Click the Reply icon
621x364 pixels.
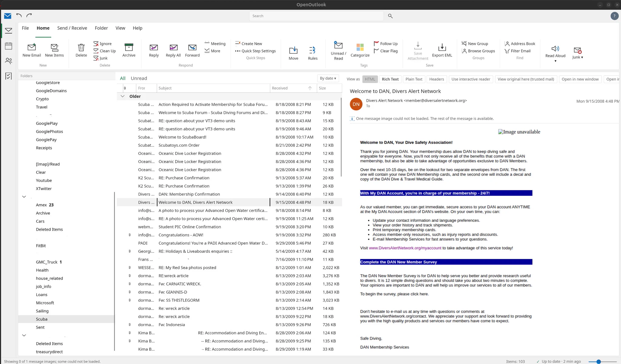click(x=154, y=47)
